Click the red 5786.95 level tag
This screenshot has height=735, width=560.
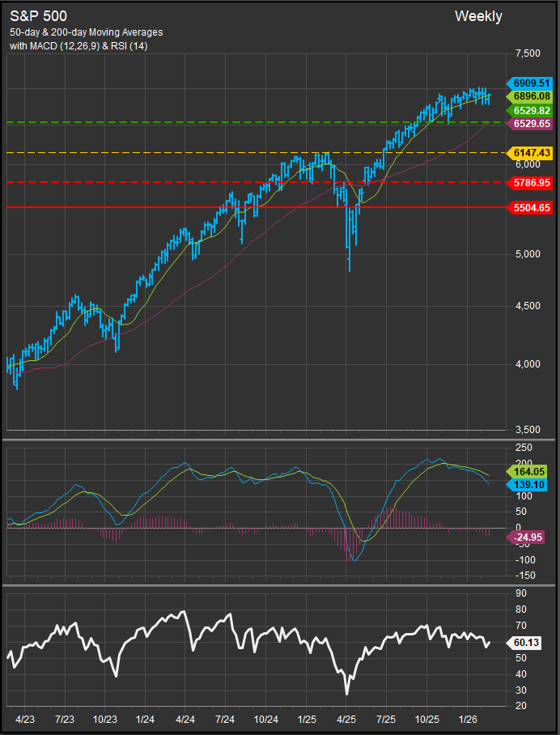[x=529, y=182]
